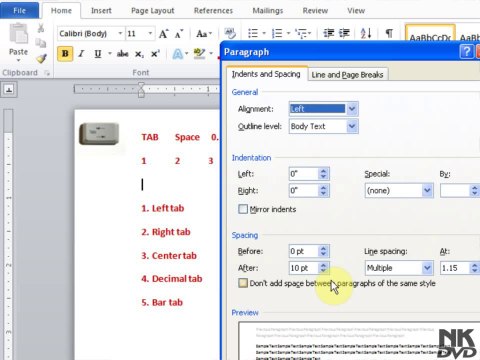Click the tab selector at ruler corner
The width and height of the screenshot is (480, 360).
coord(9,89)
